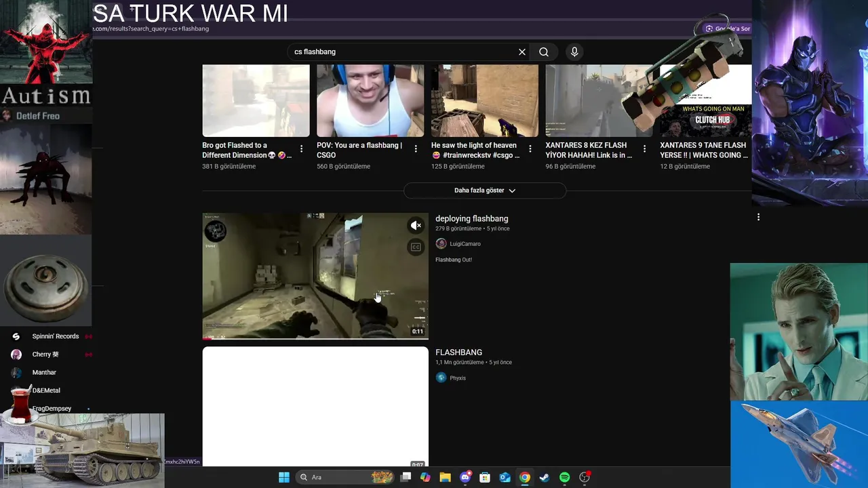The image size is (868, 488).
Task: Open Steam from the taskbar
Action: 544,477
